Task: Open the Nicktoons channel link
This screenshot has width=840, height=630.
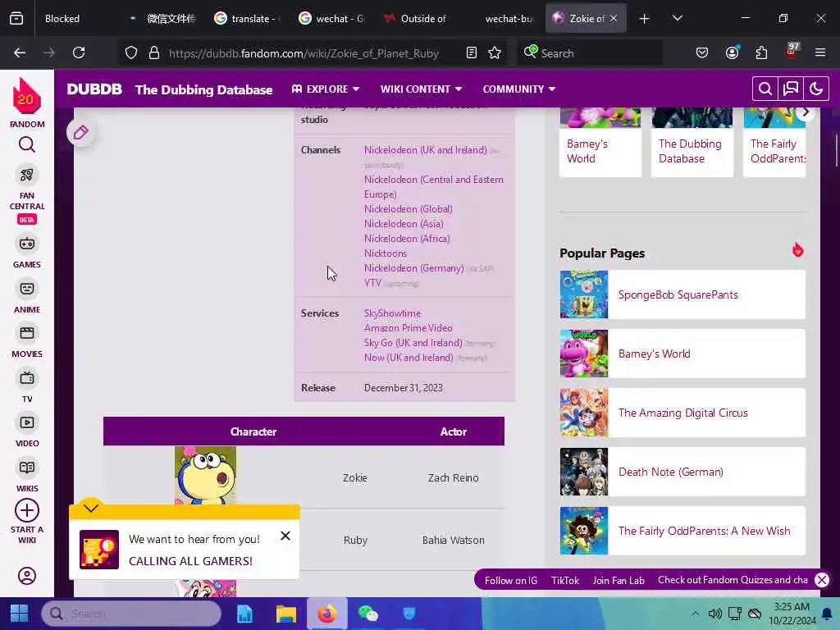Action: [x=386, y=253]
